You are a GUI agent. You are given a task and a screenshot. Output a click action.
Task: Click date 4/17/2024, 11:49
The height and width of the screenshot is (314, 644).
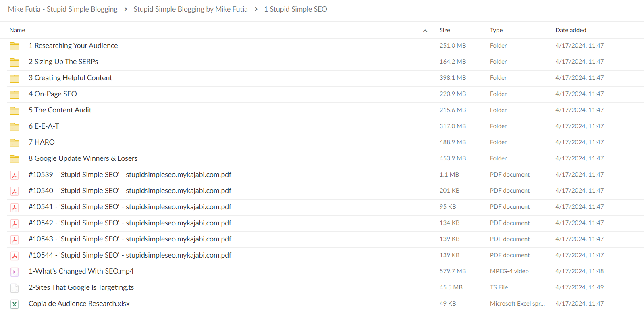[580, 287]
